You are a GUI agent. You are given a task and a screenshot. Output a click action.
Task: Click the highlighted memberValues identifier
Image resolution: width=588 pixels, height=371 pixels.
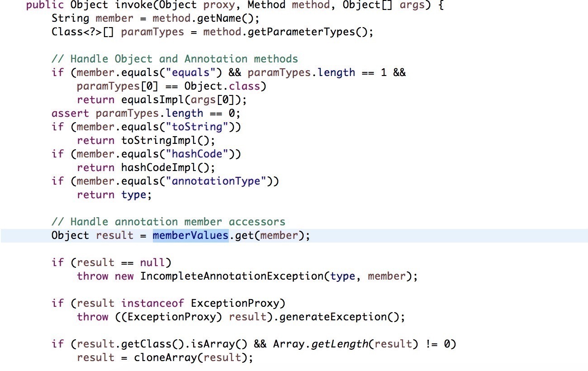190,236
